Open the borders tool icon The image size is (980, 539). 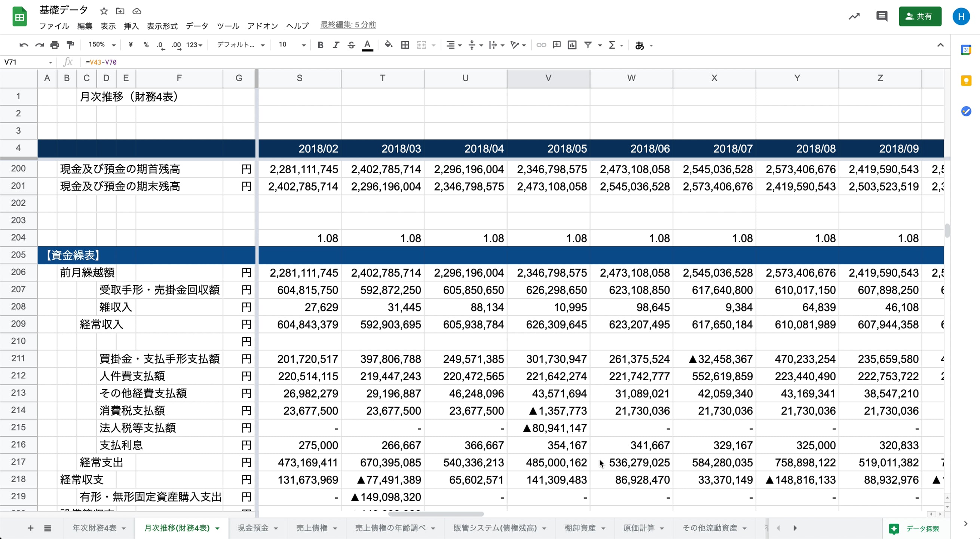tap(405, 45)
